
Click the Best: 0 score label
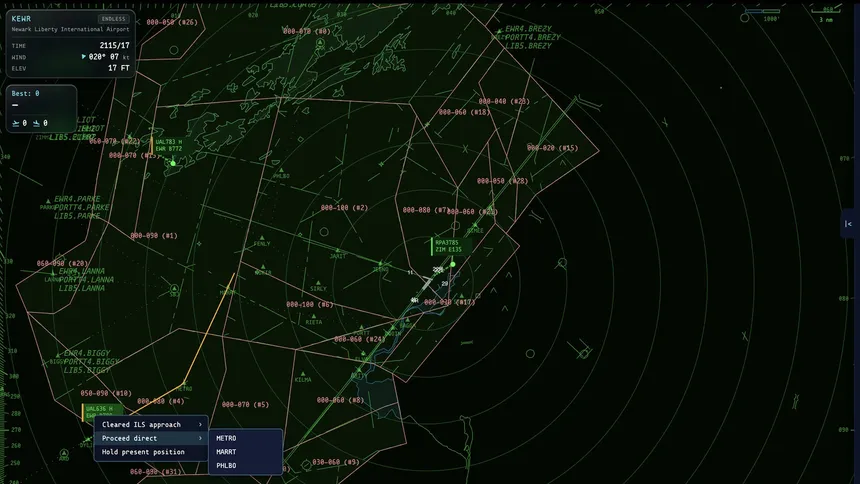tap(25, 93)
